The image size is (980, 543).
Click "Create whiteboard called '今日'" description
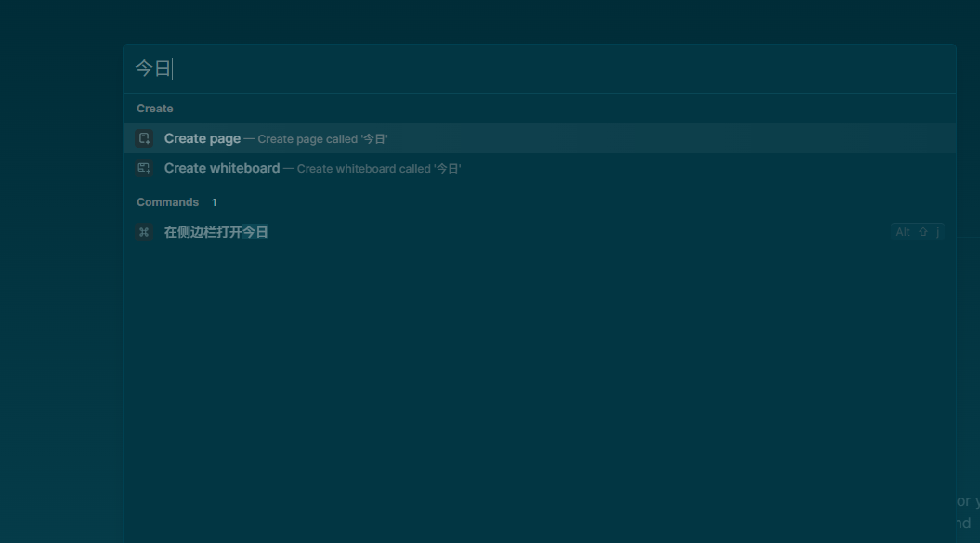[379, 169]
